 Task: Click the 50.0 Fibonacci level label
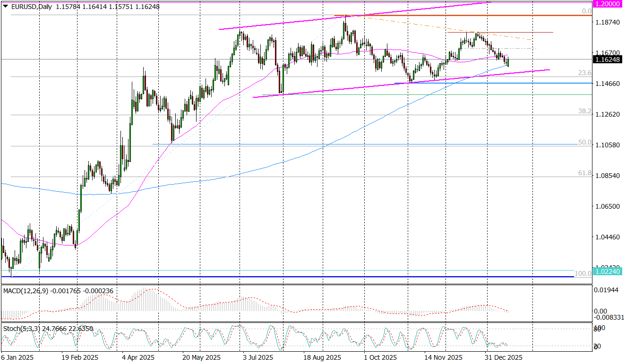click(x=585, y=142)
